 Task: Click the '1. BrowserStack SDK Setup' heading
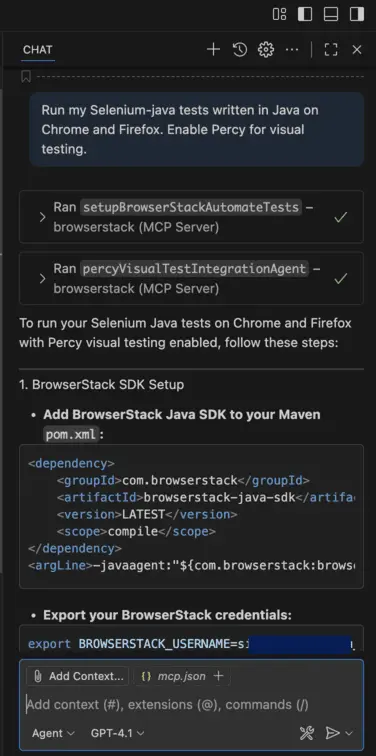101,385
